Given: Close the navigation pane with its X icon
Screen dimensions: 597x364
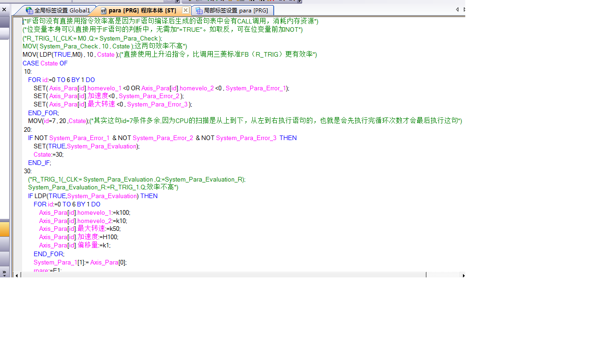Looking at the screenshot, I should [4, 9].
